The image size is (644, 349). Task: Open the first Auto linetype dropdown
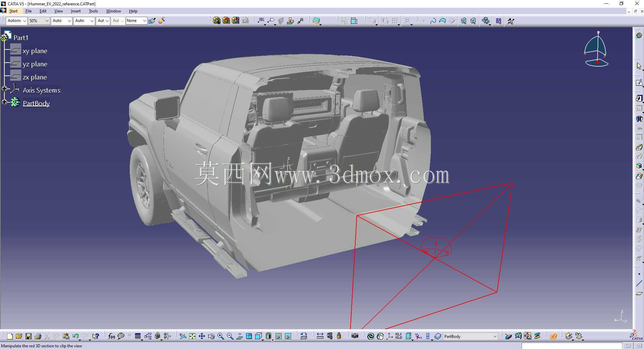[62, 21]
